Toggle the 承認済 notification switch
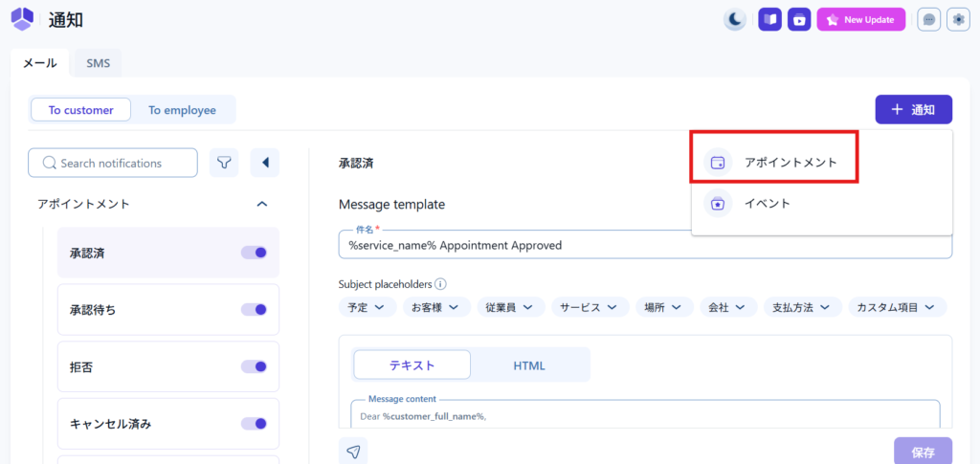 coord(254,253)
